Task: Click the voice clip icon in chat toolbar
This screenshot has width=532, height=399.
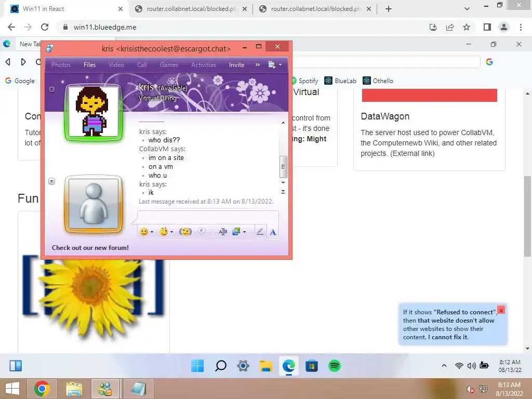Action: (202, 231)
